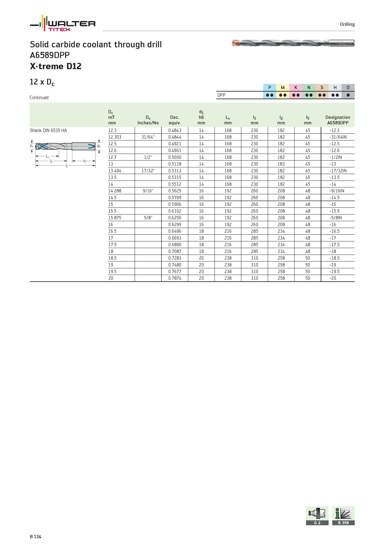This screenshot has height=555, width=392.
Task: Open the B 358 cutting data info icon
Action: pos(343,516)
